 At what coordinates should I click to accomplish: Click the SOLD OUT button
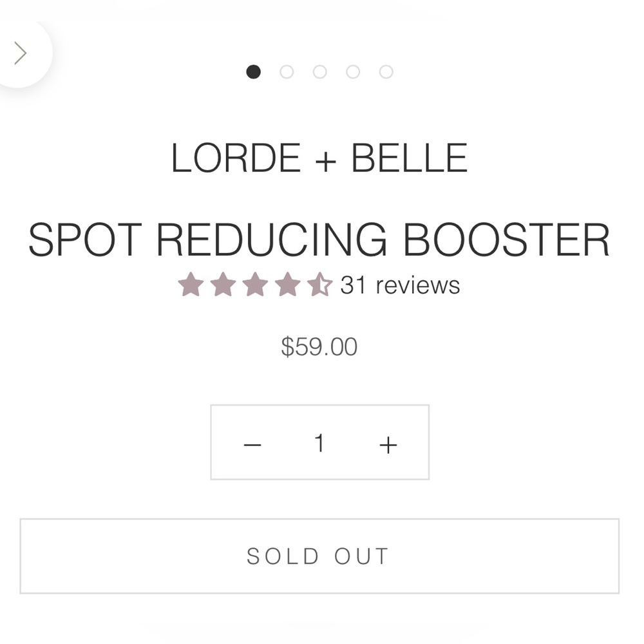click(x=320, y=555)
